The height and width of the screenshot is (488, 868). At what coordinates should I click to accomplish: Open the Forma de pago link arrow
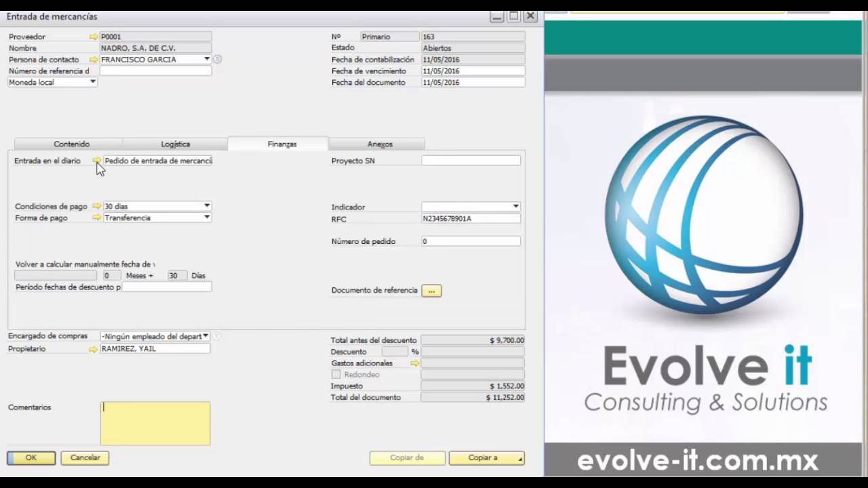point(97,218)
